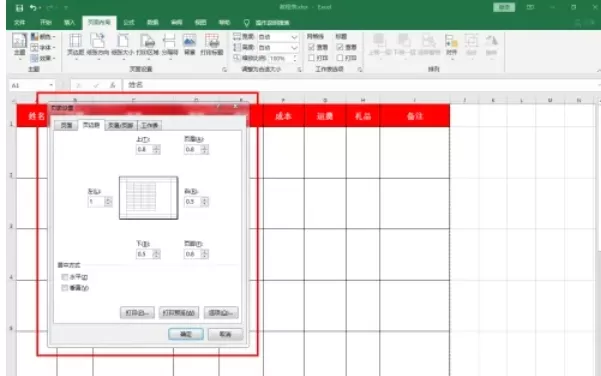
Task: Select the red header cell 备注
Action: [x=414, y=116]
